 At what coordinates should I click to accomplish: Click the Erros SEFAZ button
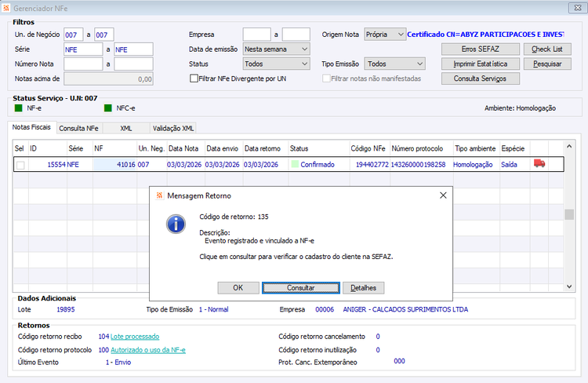coord(481,49)
